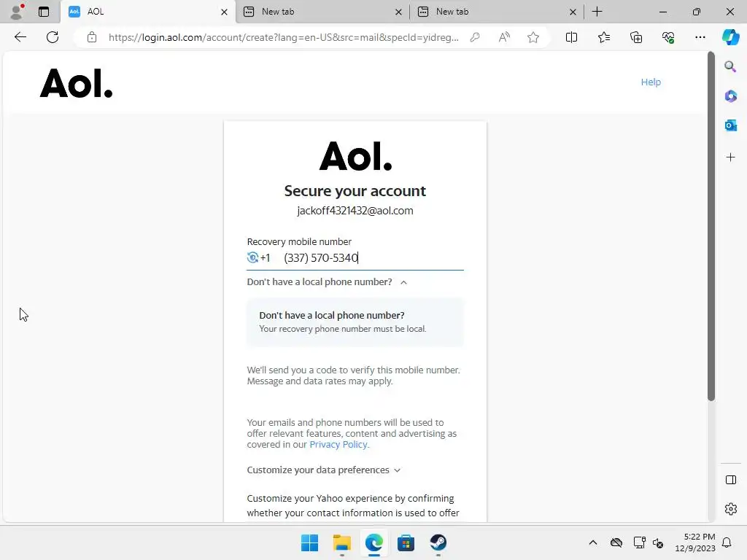Viewport: 747px width, 560px height.
Task: Open Favorites list icon in toolbar
Action: click(x=603, y=37)
